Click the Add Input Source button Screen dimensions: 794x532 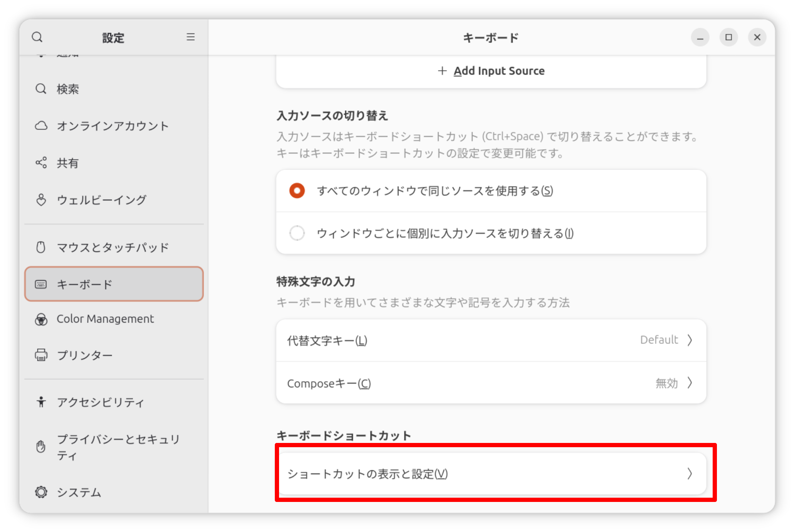click(491, 71)
